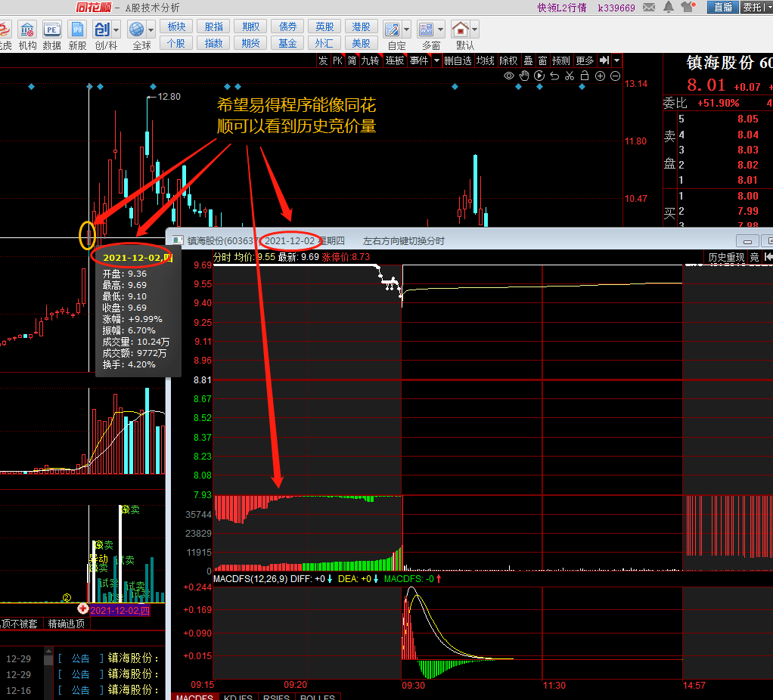Click the jump-to-start arrow in intraday window
This screenshot has width=773, height=700.
[768, 257]
